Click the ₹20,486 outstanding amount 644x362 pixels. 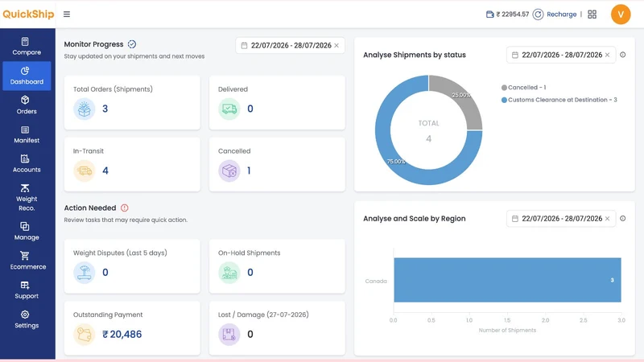click(122, 335)
